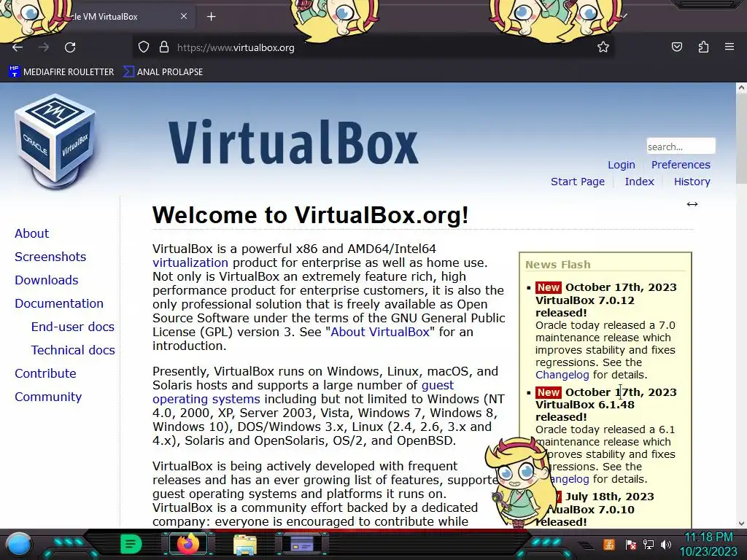Click October 17th VirtualBox 6.1.48 released headline
Viewport: 747px width, 560px height.
(606, 404)
